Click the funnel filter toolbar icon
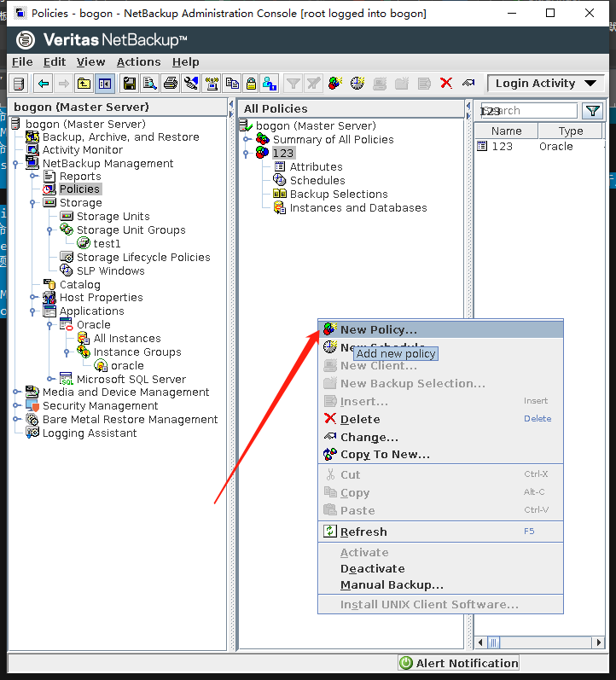616x680 pixels. [x=293, y=84]
